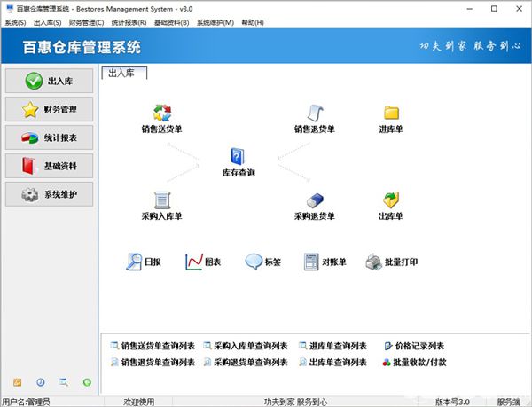This screenshot has width=532, height=407.
Task: Click the 出入库 sidebar button
Action: click(x=49, y=81)
